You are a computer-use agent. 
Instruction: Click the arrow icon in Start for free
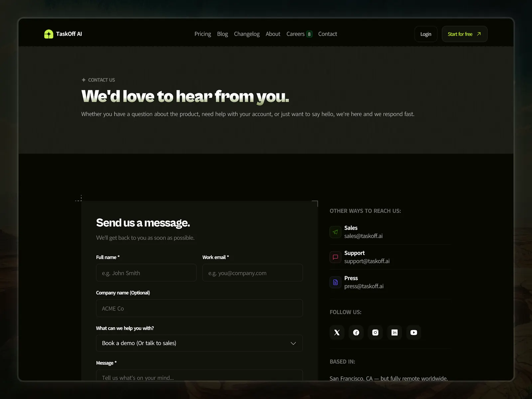(x=479, y=34)
